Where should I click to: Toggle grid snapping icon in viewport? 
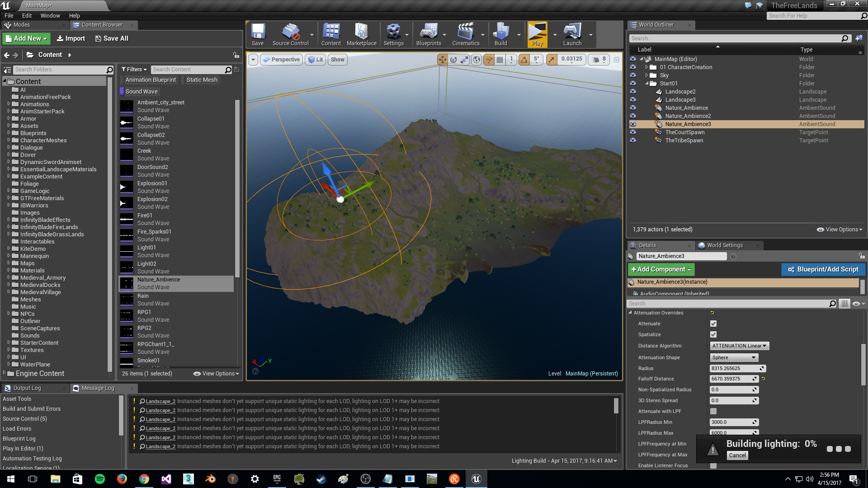[x=500, y=60]
